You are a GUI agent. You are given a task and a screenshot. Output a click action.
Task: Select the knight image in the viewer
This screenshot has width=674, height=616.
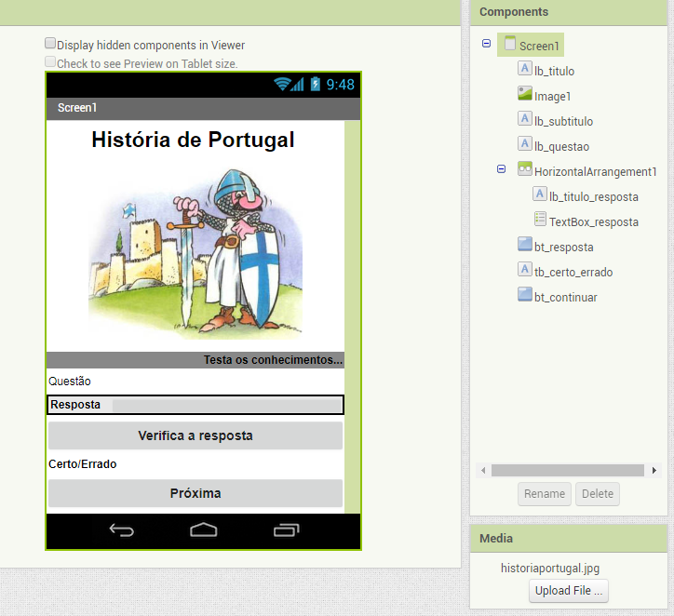coord(195,252)
